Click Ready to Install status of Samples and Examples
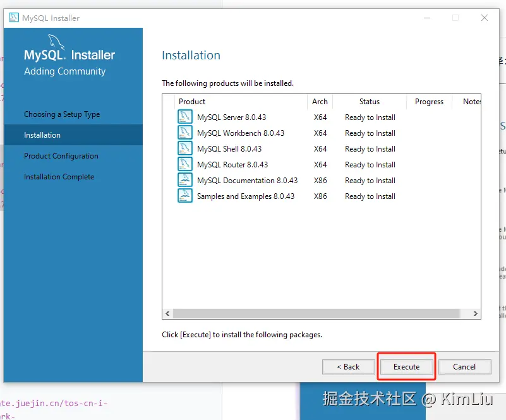Screen dimensions: 506x420 (370, 196)
